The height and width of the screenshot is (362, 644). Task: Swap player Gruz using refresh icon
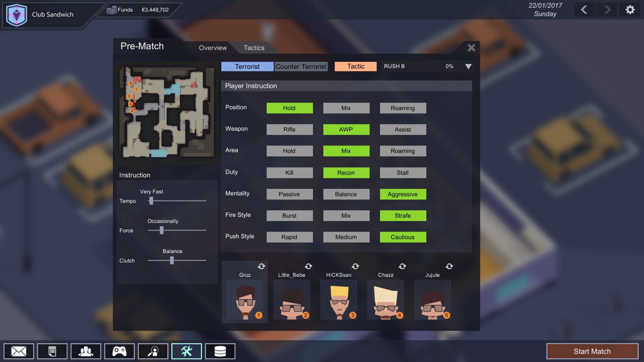click(262, 266)
